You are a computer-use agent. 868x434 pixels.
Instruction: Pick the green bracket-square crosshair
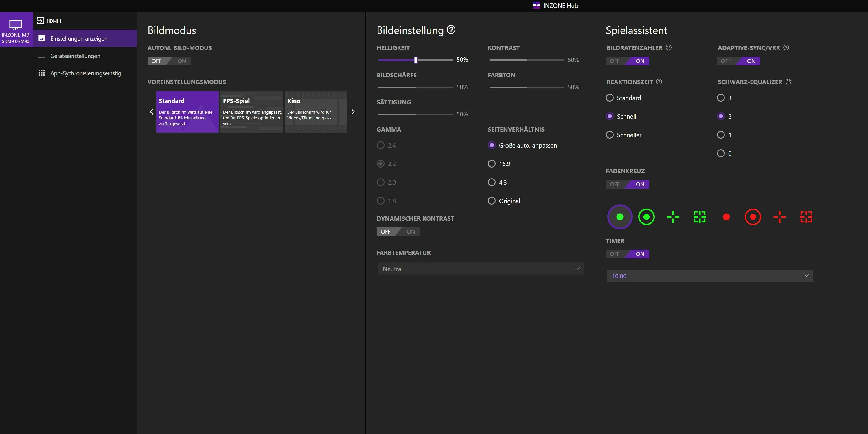pos(700,217)
